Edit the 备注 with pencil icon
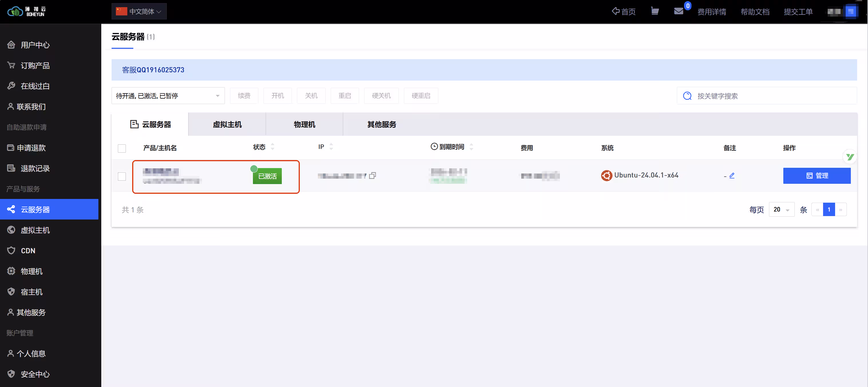Image resolution: width=868 pixels, height=387 pixels. [732, 175]
